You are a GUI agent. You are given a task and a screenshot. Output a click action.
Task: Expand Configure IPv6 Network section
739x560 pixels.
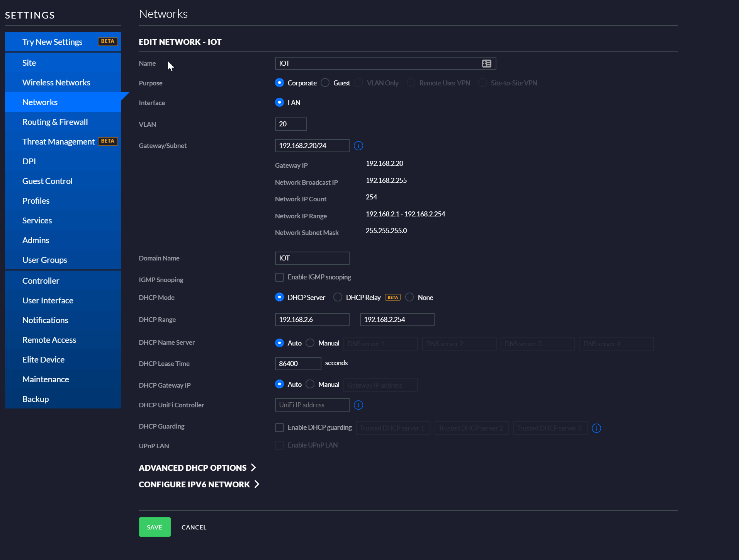[199, 484]
